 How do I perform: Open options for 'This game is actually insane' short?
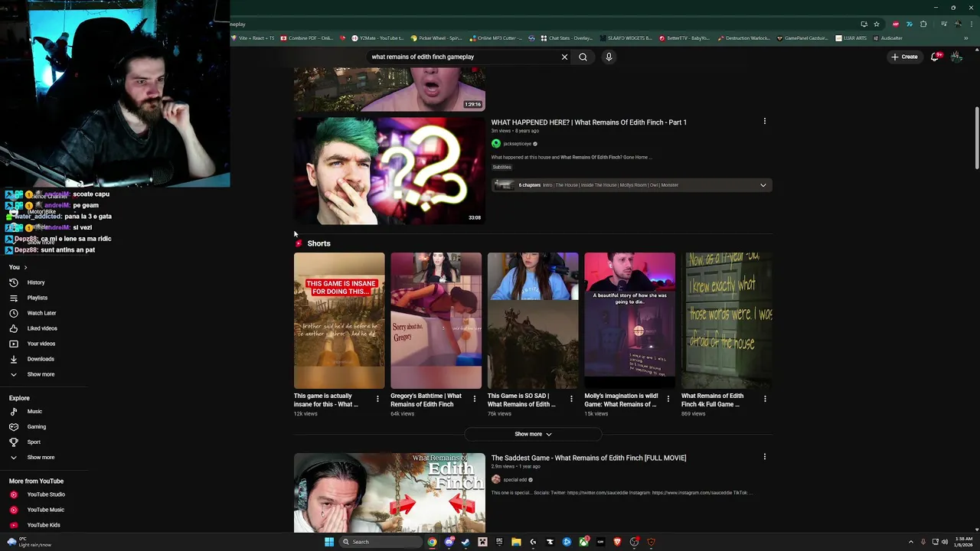click(377, 399)
